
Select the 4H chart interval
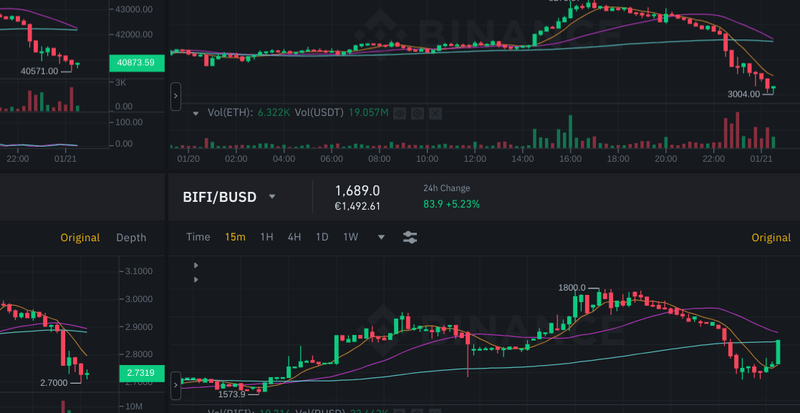coord(294,237)
